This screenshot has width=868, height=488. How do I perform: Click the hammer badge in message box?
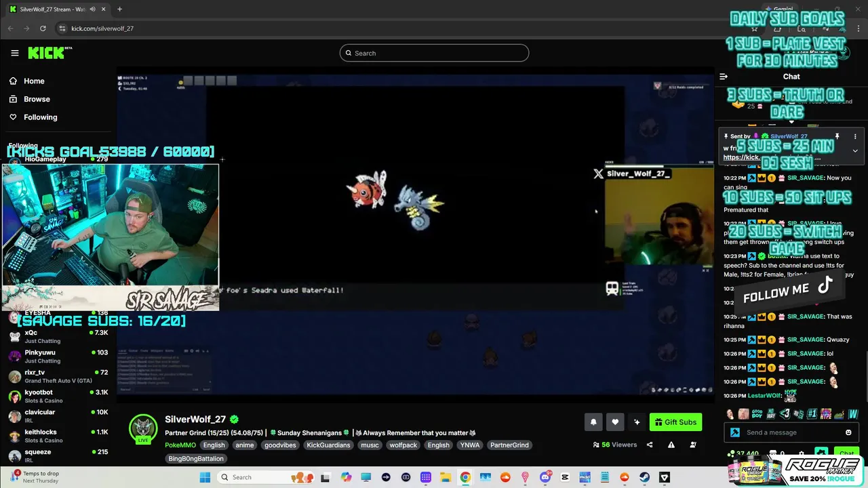pos(734,432)
